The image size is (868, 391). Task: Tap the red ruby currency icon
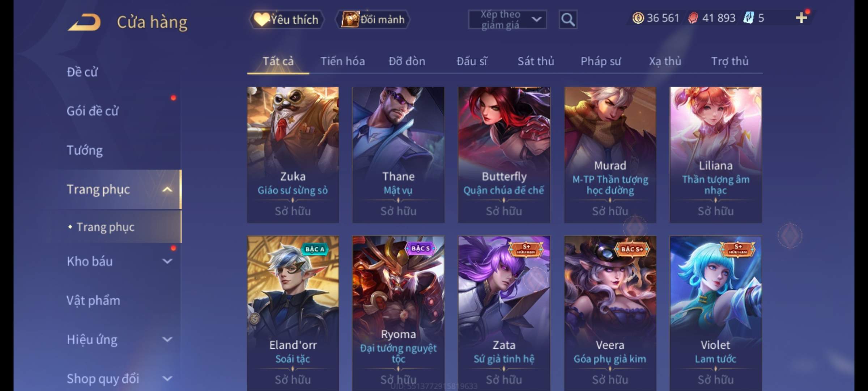[693, 18]
